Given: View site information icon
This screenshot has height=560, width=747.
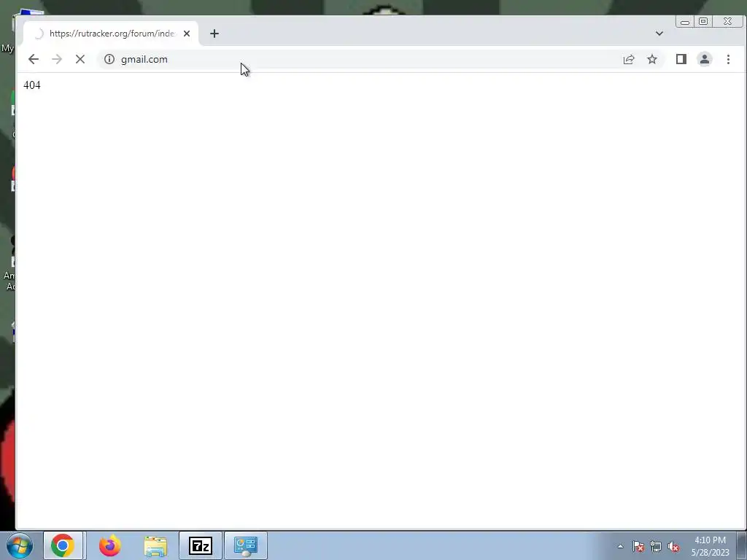Looking at the screenshot, I should click(109, 59).
